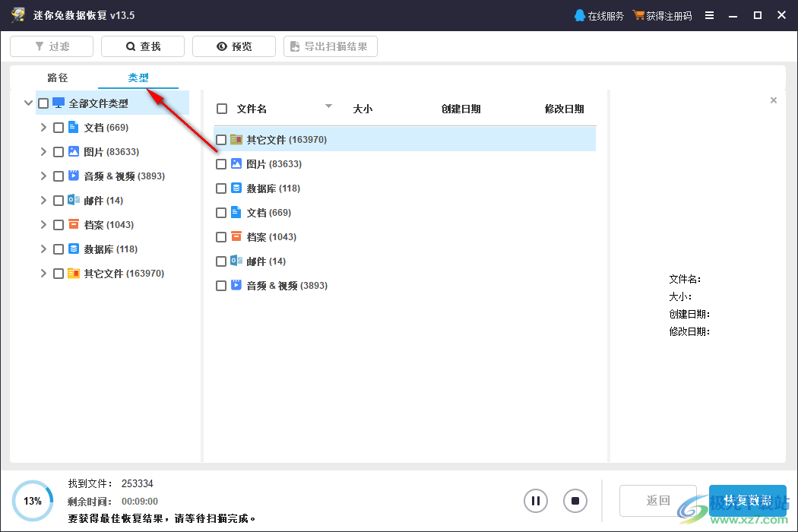Viewport: 798px width, 532px height.
Task: Enable the 文件名 header checkbox
Action: pos(221,108)
